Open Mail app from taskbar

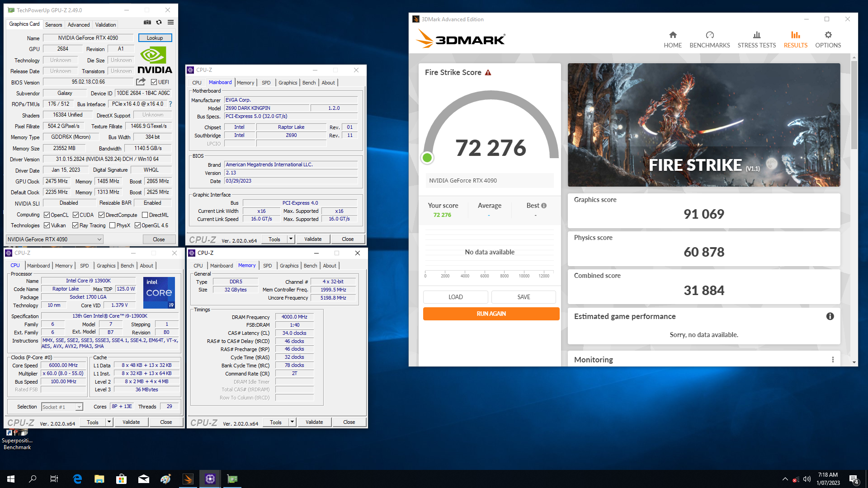(144, 479)
